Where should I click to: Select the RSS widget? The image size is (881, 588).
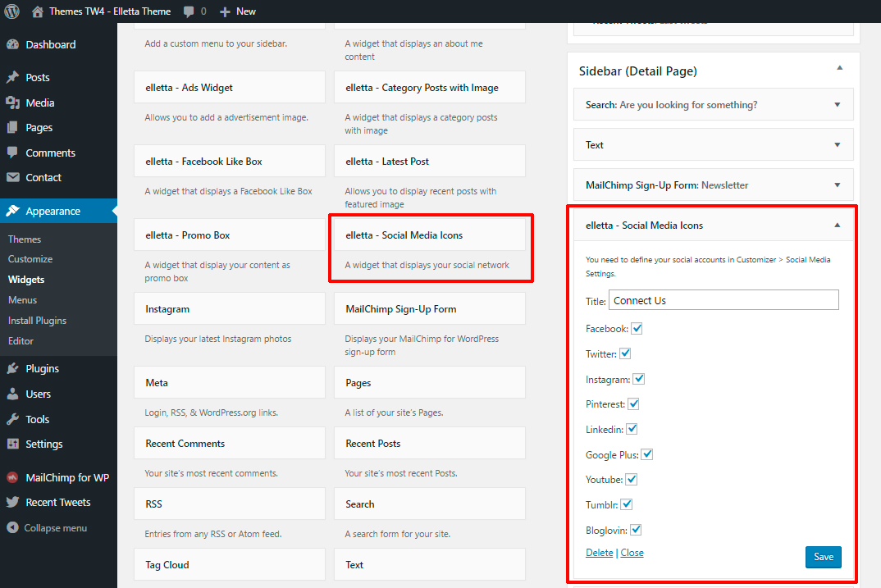[x=229, y=504]
